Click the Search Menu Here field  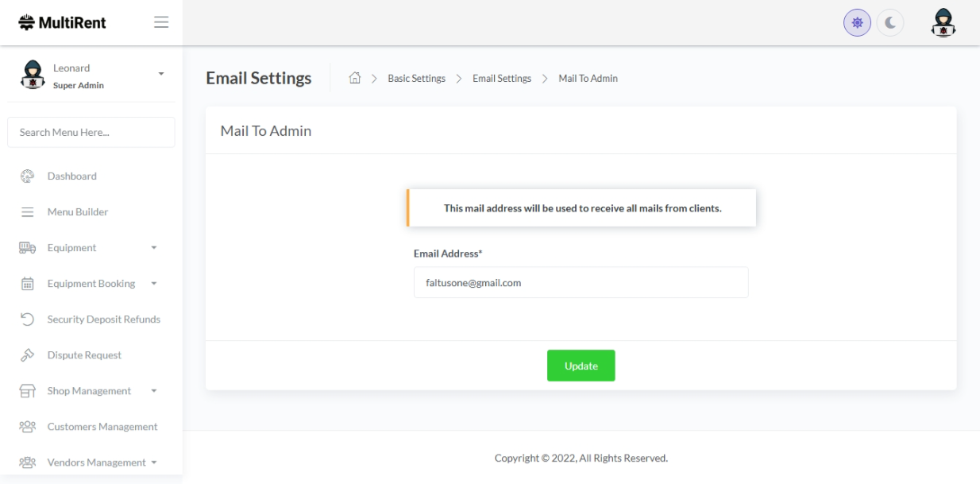coord(91,133)
